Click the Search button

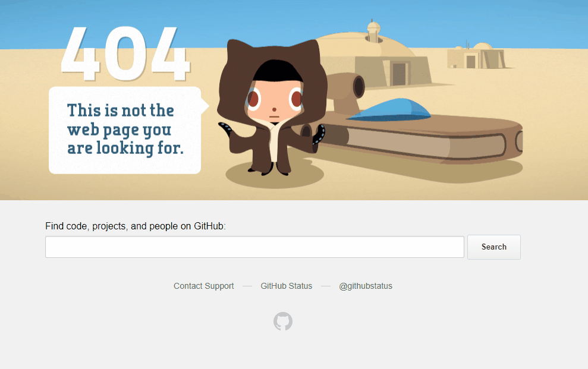click(x=494, y=247)
